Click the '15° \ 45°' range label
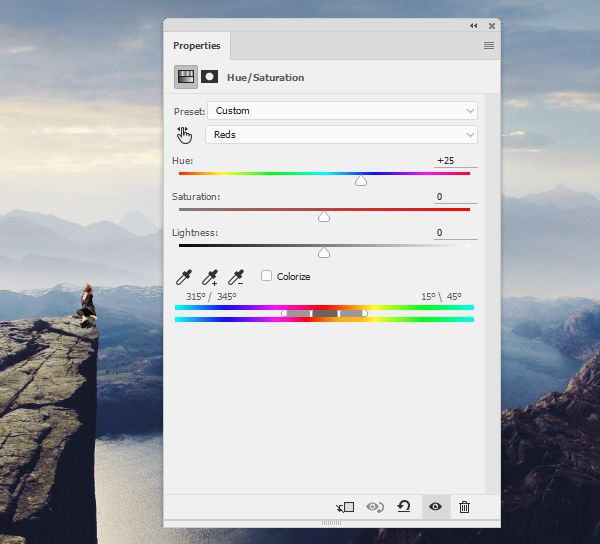This screenshot has width=600, height=544. (441, 296)
